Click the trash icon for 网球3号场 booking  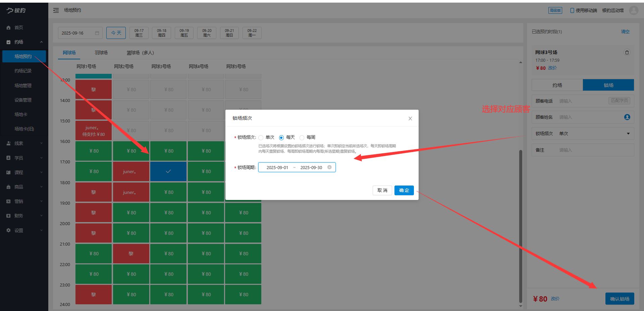tap(627, 52)
